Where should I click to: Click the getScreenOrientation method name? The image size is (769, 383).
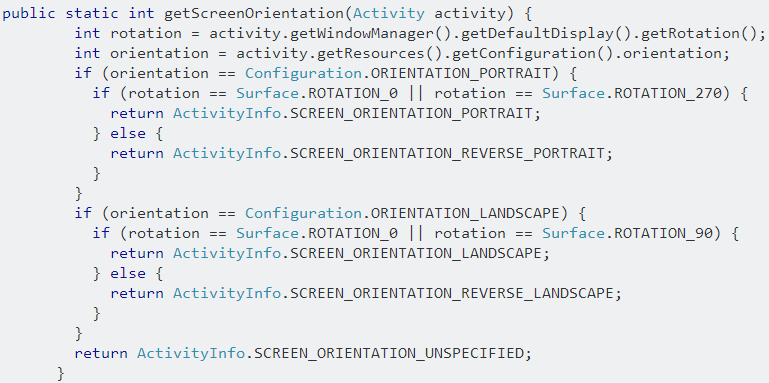point(255,13)
